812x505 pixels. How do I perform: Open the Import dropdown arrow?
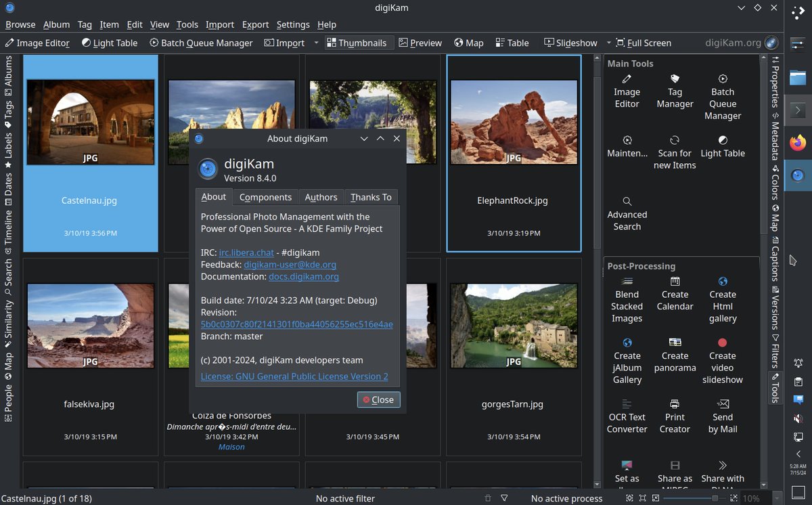pyautogui.click(x=315, y=43)
